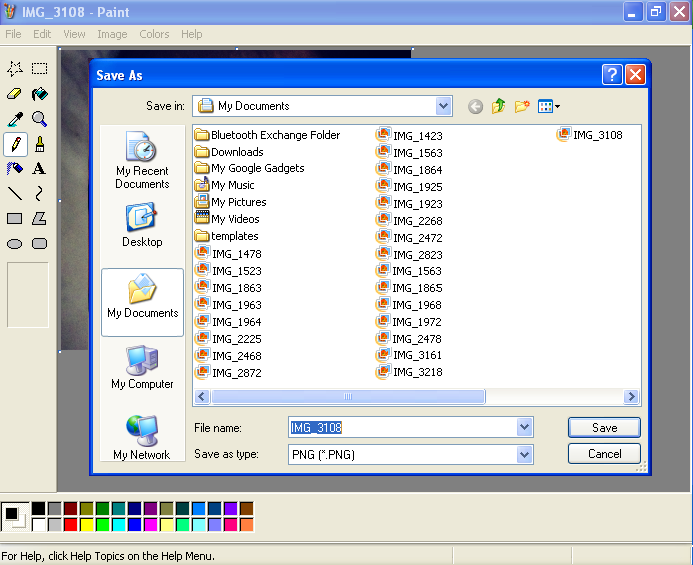Open the Help menu
This screenshot has height=565, width=693.
tap(191, 34)
